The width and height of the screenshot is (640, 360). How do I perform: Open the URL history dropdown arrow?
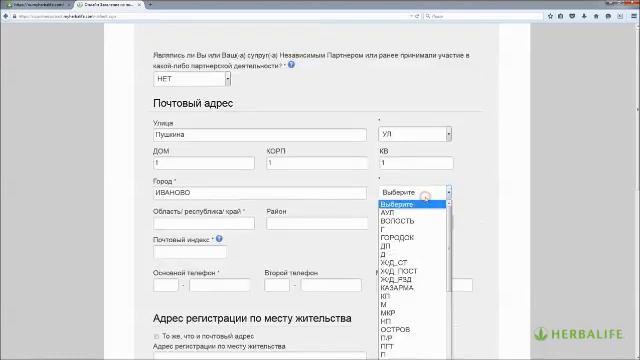click(411, 16)
